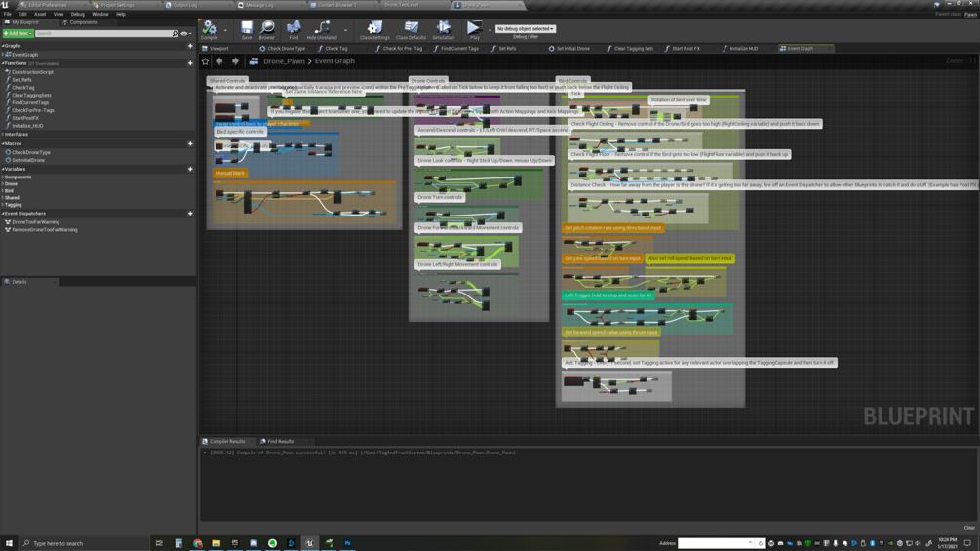This screenshot has height=551, width=980.
Task: Open the Find binoculars tool
Action: [294, 29]
